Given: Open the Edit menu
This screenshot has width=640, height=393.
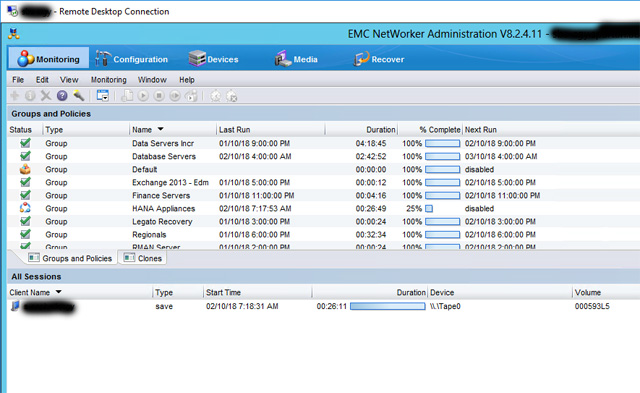Looking at the screenshot, I should point(42,80).
